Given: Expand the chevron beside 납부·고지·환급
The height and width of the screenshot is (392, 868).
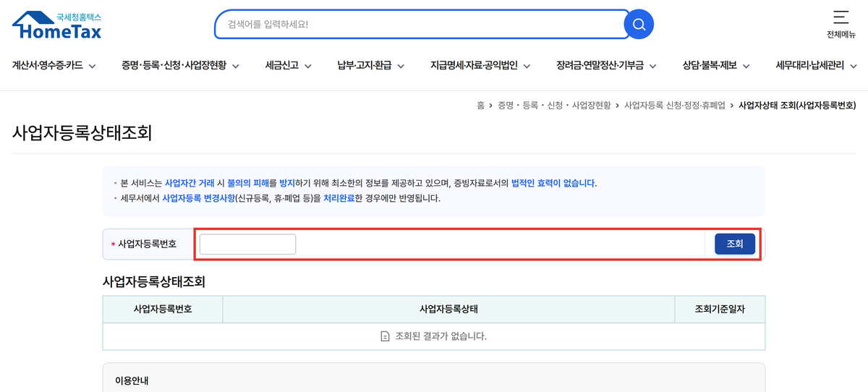Looking at the screenshot, I should 400,67.
